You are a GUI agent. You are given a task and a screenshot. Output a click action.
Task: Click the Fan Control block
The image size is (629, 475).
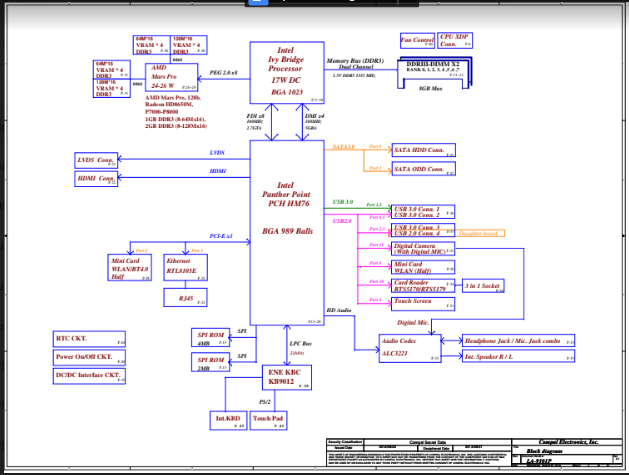(417, 41)
